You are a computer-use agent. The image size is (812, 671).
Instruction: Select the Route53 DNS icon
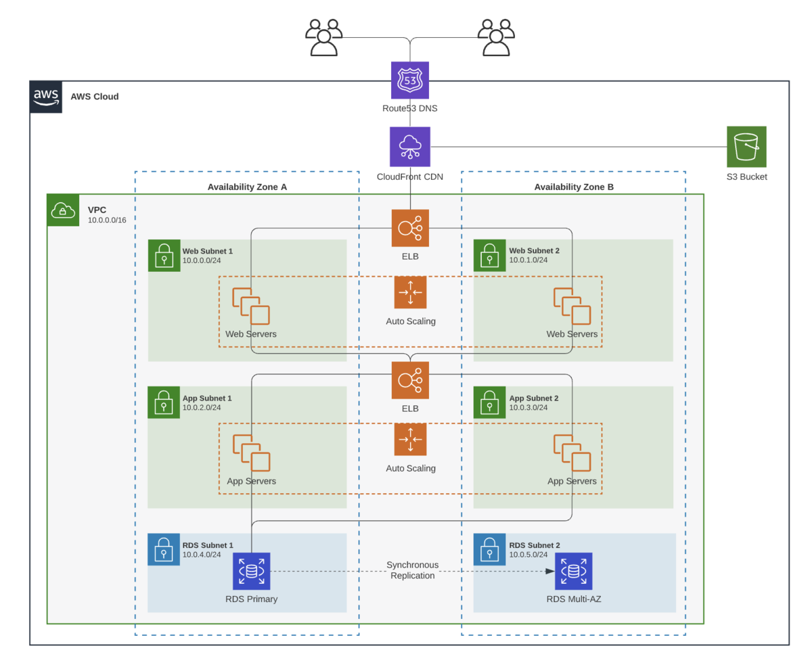tap(409, 79)
